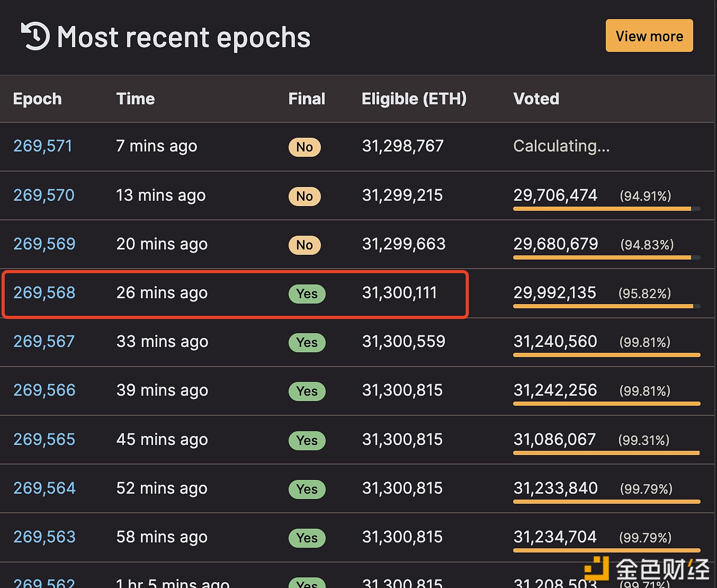Go to epoch 269,567 page
The width and height of the screenshot is (717, 588).
pos(44,342)
